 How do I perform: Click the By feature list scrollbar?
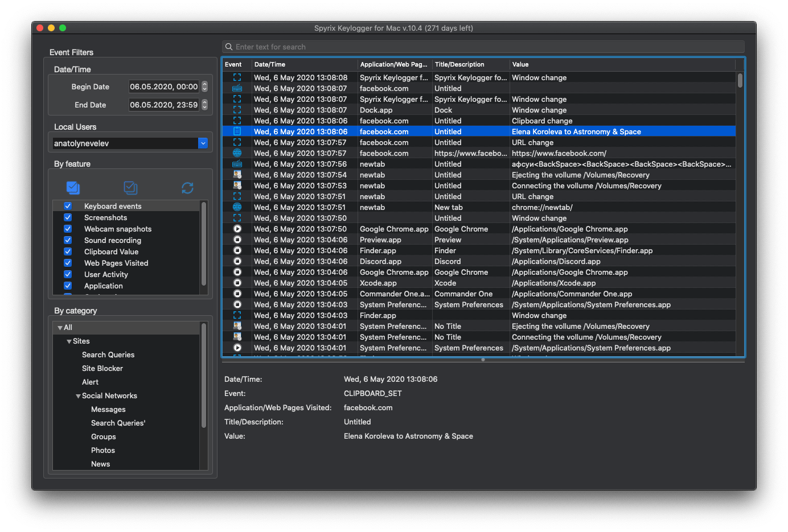pyautogui.click(x=204, y=244)
